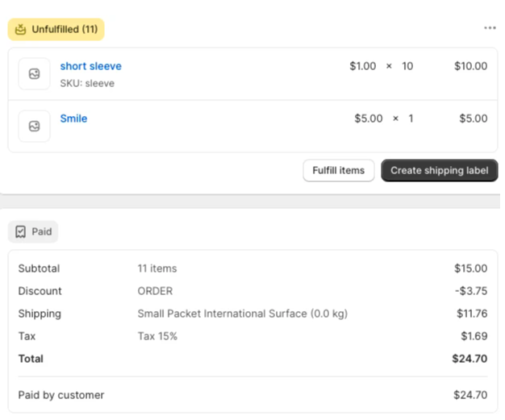The height and width of the screenshot is (420, 505).
Task: Click Create shipping label button
Action: [x=440, y=170]
